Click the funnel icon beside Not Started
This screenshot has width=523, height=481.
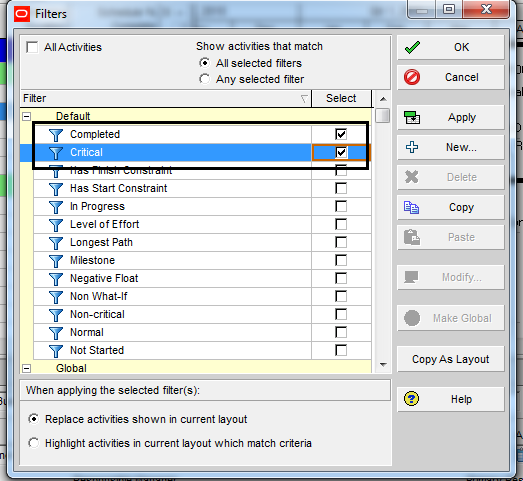pos(56,351)
